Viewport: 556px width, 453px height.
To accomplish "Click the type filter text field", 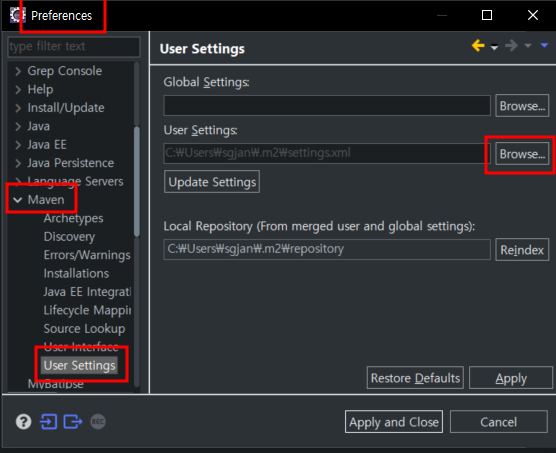I will tap(74, 46).
